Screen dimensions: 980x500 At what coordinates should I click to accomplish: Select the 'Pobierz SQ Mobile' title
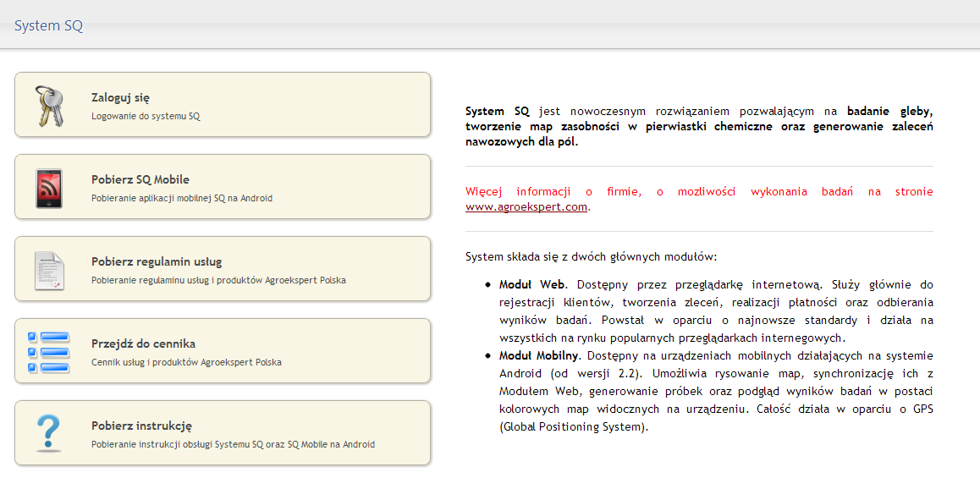pyautogui.click(x=140, y=179)
